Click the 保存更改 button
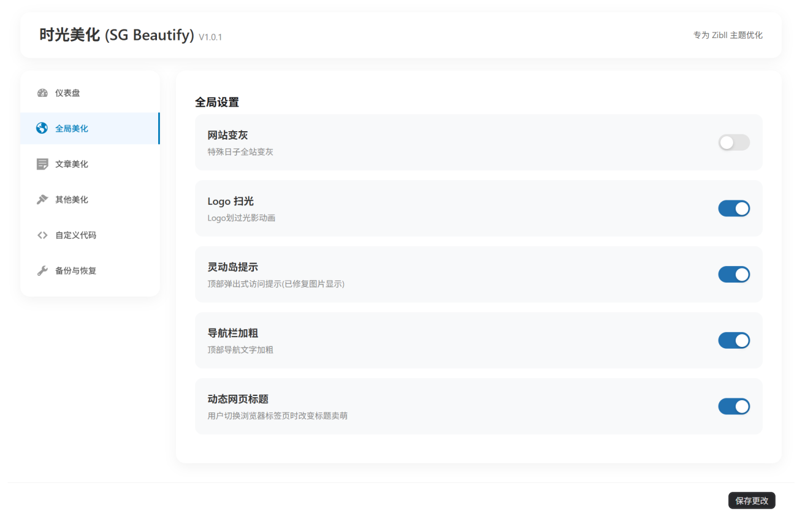797x532 pixels. click(752, 501)
